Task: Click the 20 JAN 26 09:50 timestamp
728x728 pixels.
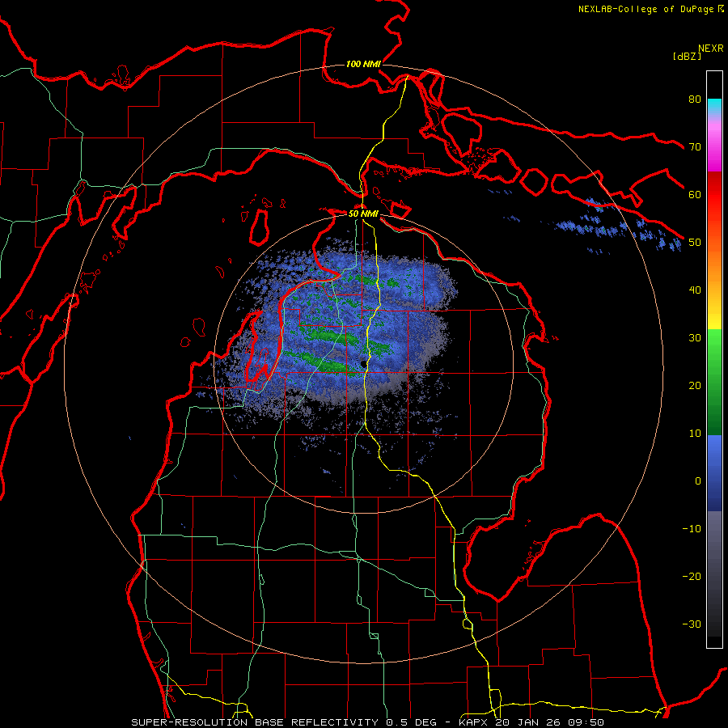Action: point(549,722)
